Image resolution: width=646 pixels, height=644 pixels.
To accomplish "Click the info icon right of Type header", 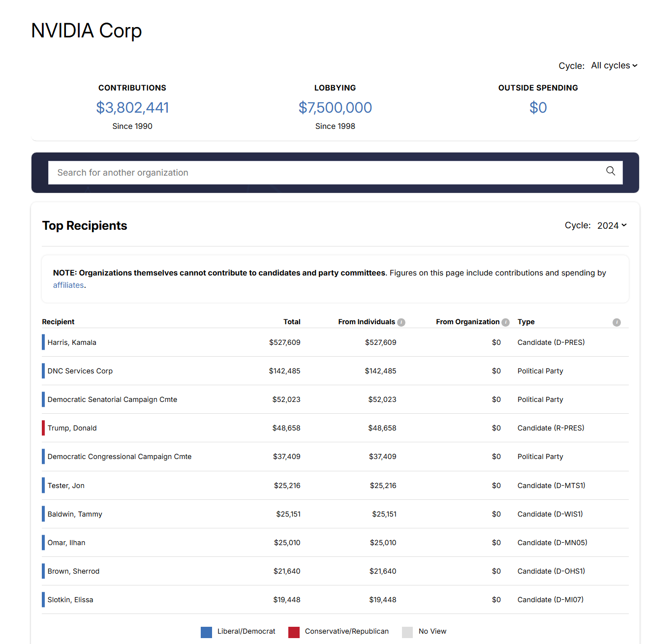I will click(616, 322).
